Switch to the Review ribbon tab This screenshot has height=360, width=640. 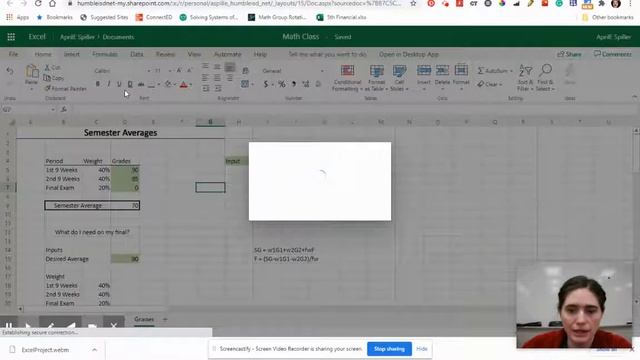click(x=165, y=54)
